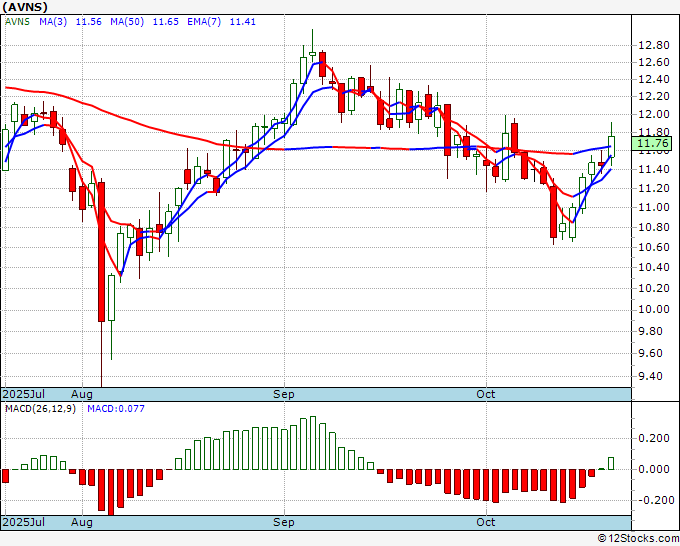Click the "10.40" price axis label
Viewport: 680px width, 546px height.
coord(654,267)
